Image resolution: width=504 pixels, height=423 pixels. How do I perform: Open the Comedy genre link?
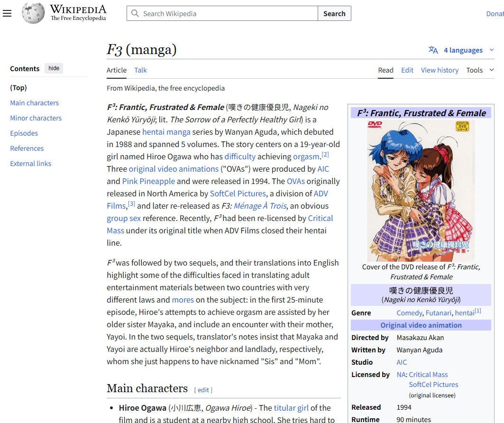[409, 313]
